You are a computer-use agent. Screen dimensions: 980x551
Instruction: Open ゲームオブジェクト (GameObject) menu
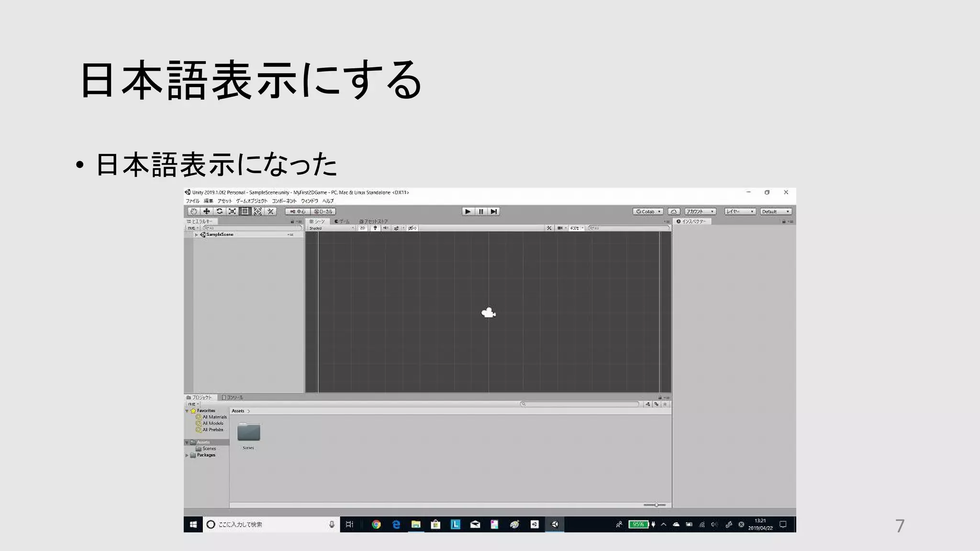click(x=252, y=201)
